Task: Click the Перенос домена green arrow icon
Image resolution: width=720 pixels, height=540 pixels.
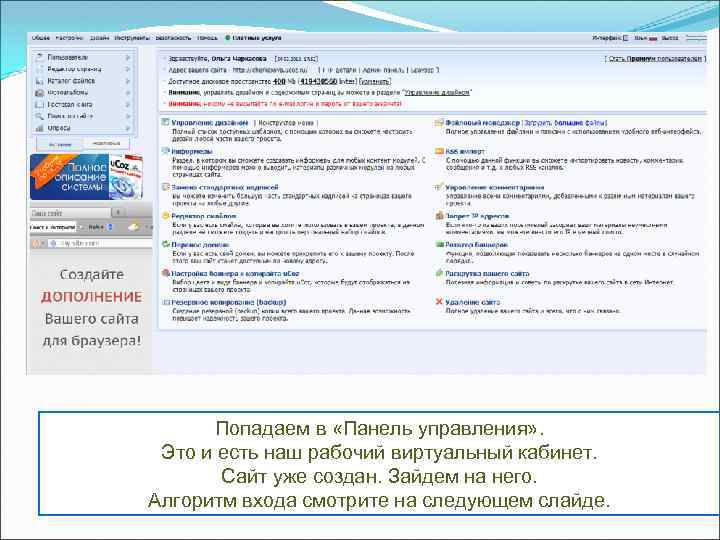Action: pos(165,245)
